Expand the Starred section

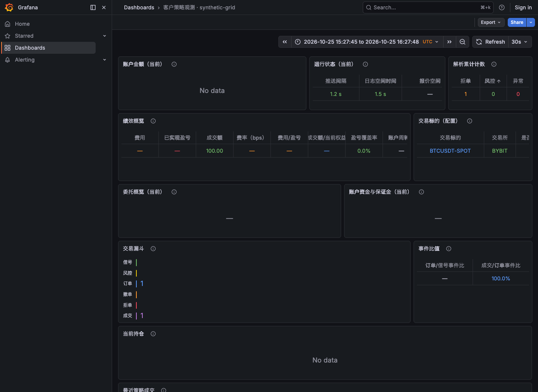[x=105, y=36]
